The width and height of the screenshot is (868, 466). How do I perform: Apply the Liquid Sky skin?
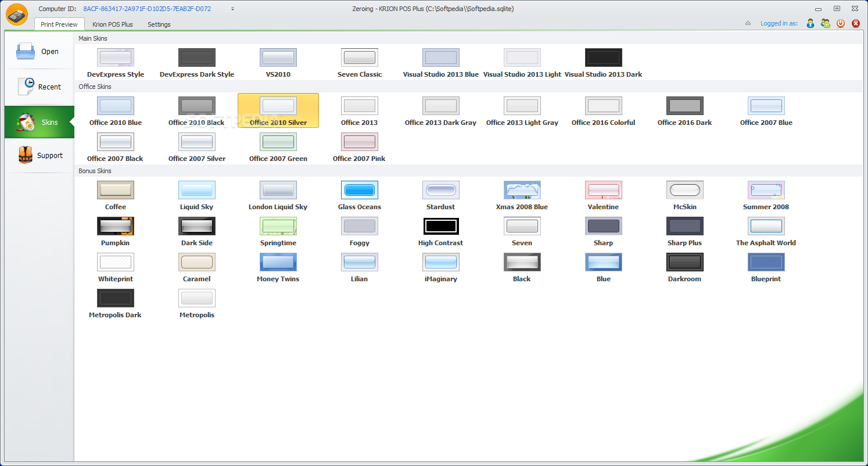click(197, 195)
